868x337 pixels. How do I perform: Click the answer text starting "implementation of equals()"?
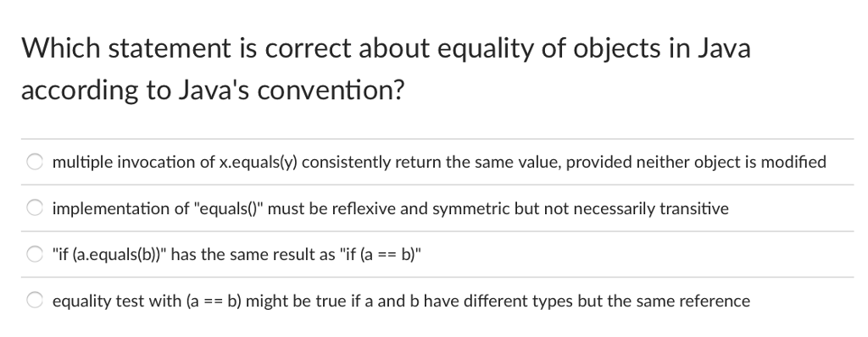[x=390, y=208]
